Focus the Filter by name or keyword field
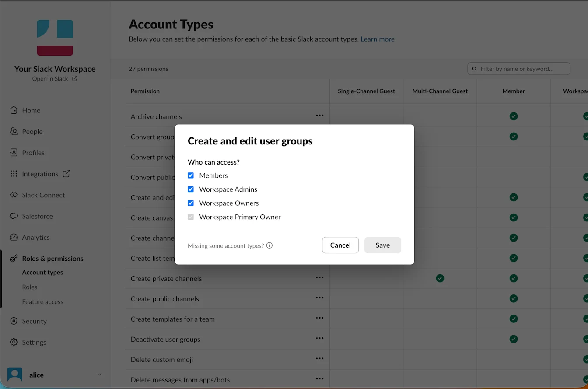The height and width of the screenshot is (389, 588). [519, 69]
